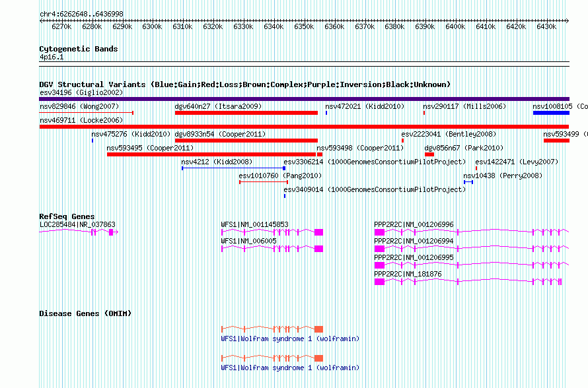Click the 4p16.1 band label
588x388 pixels.
[x=52, y=57]
